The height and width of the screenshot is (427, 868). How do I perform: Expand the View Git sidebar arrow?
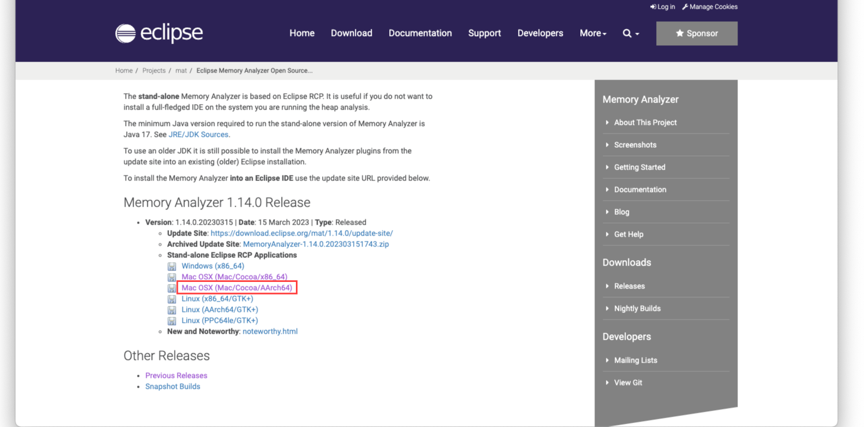point(607,382)
